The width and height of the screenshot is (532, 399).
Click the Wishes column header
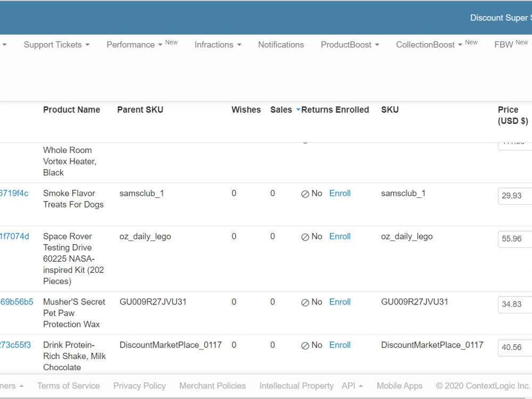(x=246, y=110)
